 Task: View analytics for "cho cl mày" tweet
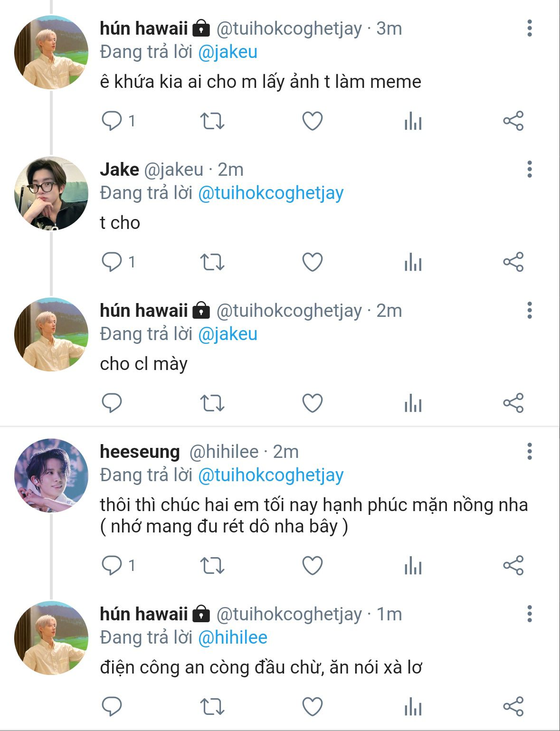(x=413, y=403)
